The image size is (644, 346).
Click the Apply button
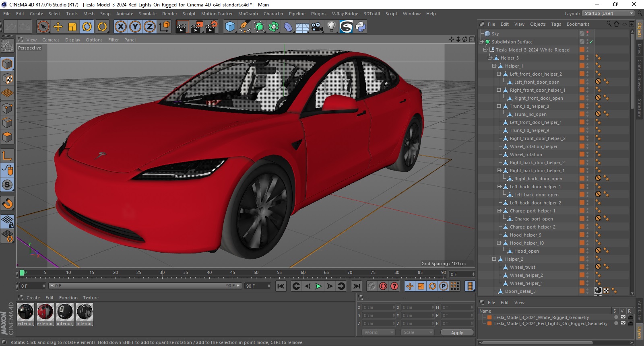pos(457,333)
